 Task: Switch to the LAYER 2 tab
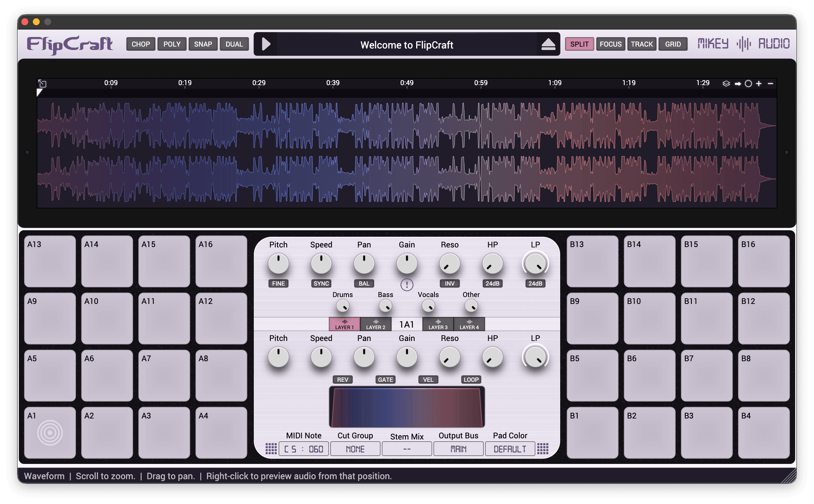pos(376,324)
